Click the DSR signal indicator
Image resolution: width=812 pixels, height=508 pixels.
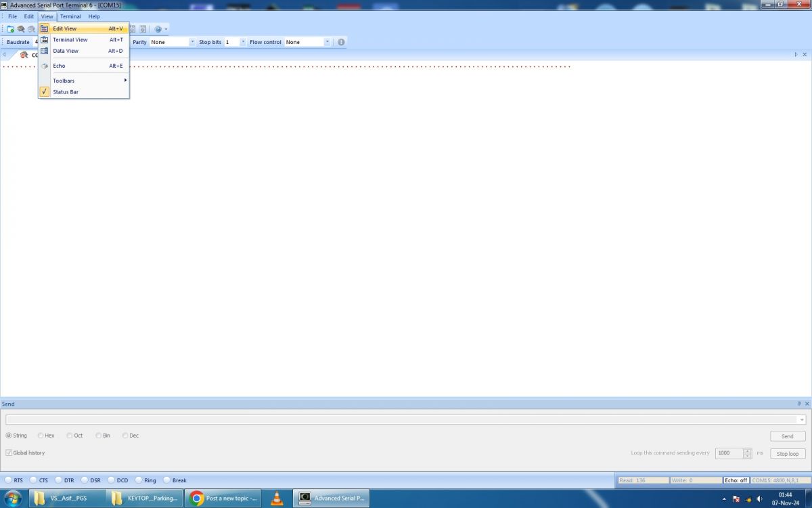coord(85,480)
